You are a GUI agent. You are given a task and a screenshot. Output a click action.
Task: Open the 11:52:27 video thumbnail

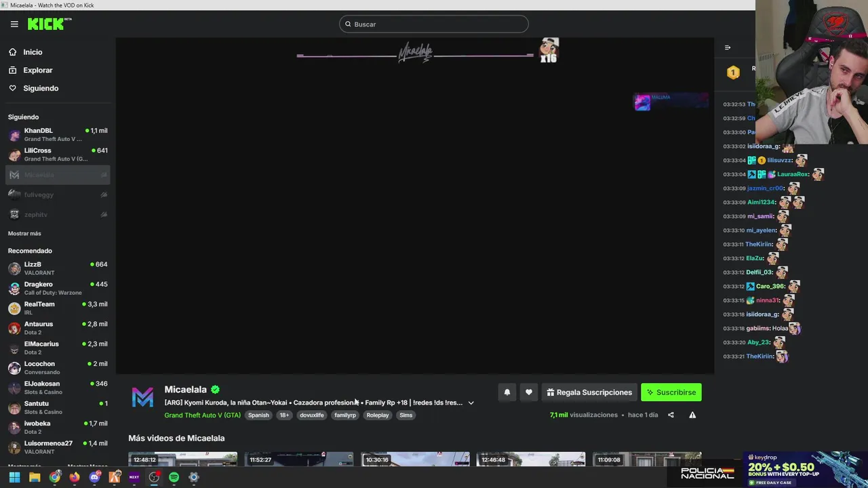[299, 459]
